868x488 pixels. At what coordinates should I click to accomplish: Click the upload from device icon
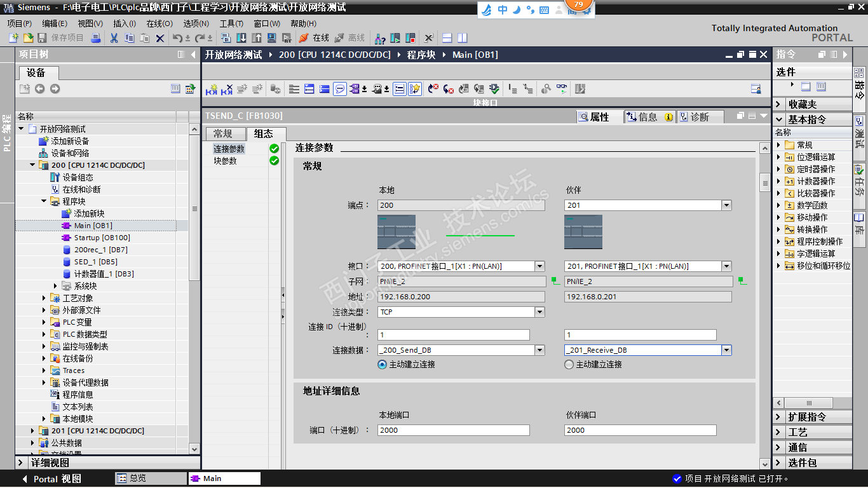coord(257,38)
